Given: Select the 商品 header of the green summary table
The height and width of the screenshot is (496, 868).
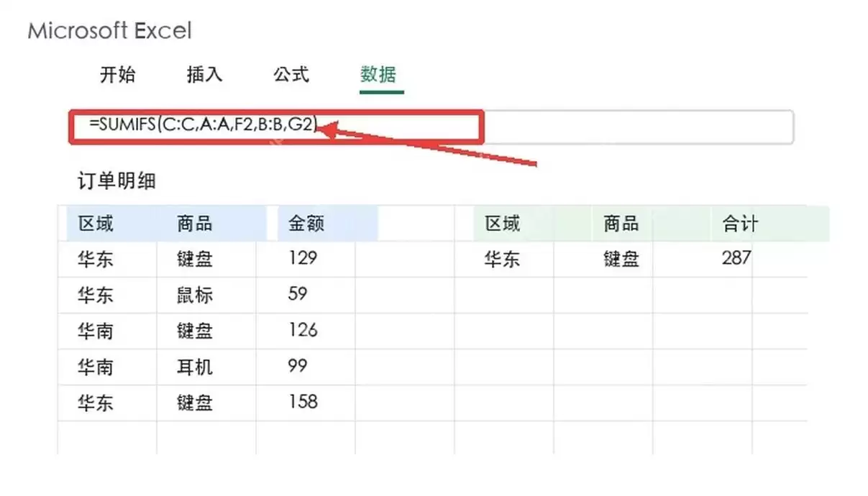Looking at the screenshot, I should point(621,224).
